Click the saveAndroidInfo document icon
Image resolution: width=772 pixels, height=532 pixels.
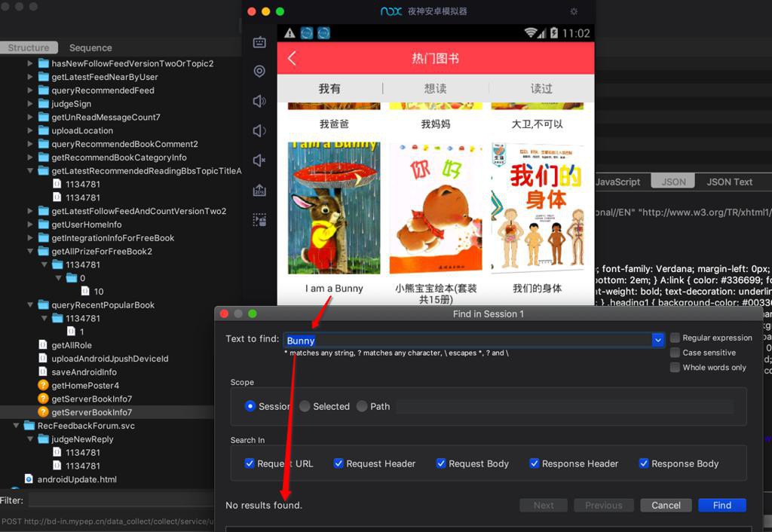coord(43,371)
